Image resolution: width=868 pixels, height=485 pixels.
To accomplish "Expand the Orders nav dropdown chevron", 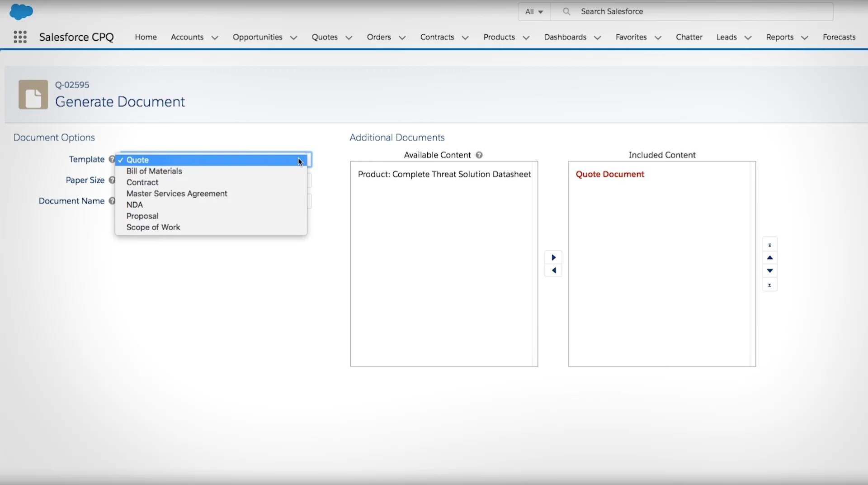I will click(x=402, y=38).
